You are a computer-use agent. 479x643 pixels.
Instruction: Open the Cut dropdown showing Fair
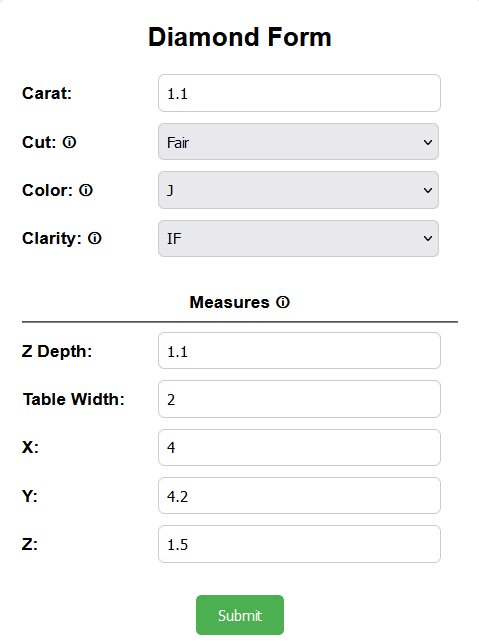point(299,142)
